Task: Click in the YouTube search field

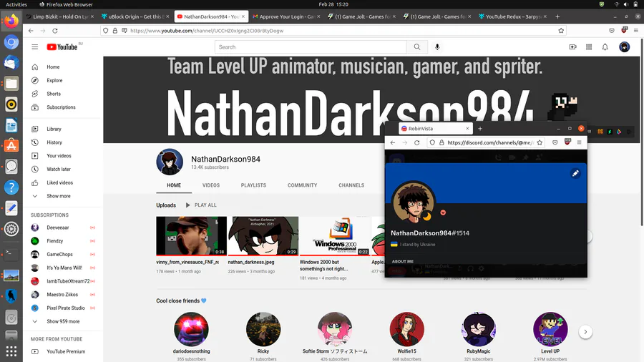Action: (311, 47)
